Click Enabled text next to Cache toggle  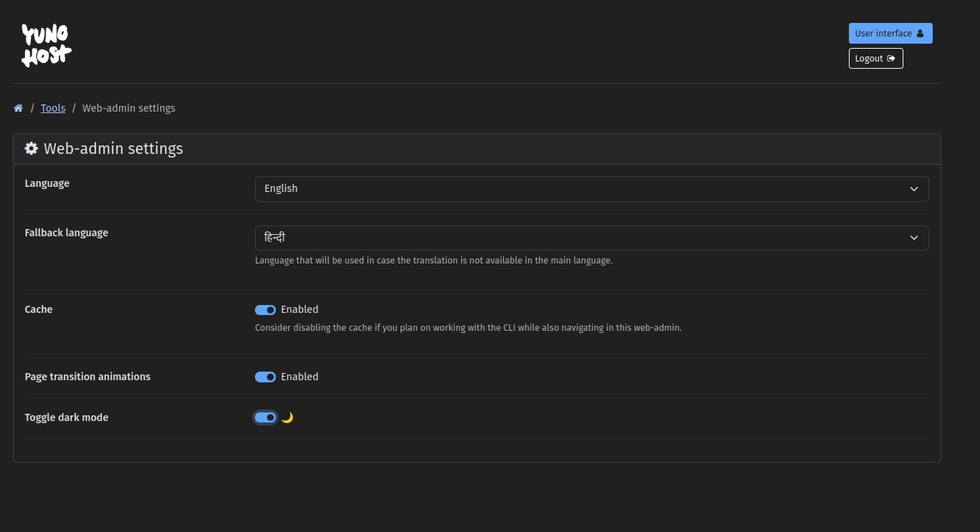pyautogui.click(x=299, y=309)
